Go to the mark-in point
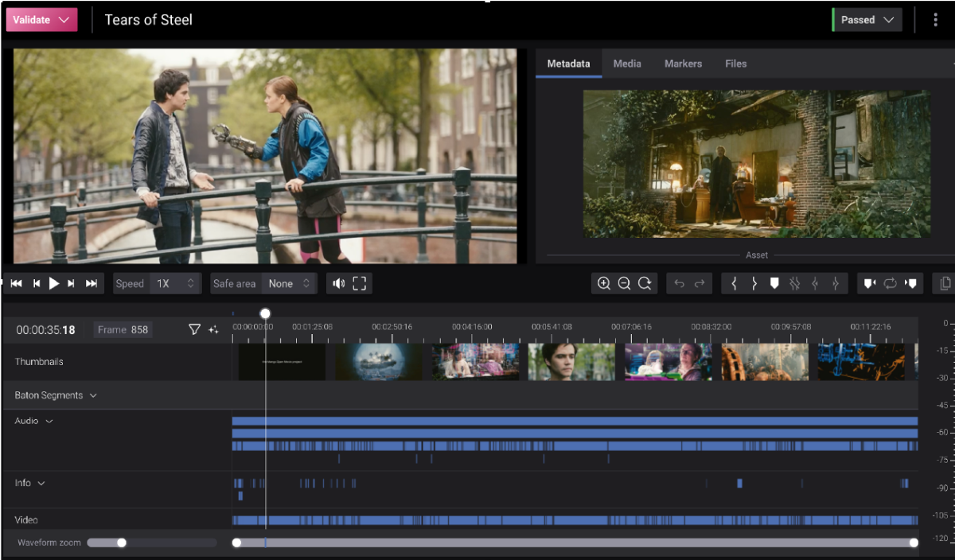Screen dimensions: 955x560 point(815,284)
